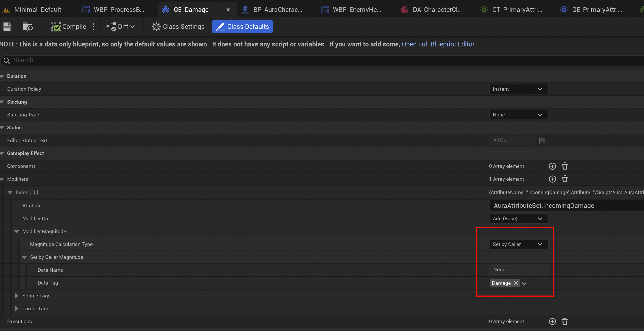Collapse the Modifier Magnitude section
Screen dimensions: 644x331
coord(17,231)
